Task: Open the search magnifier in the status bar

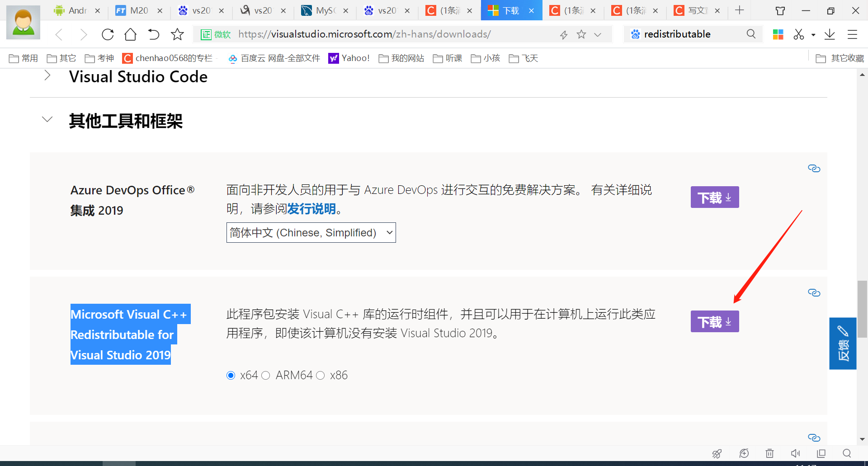Action: [x=847, y=453]
